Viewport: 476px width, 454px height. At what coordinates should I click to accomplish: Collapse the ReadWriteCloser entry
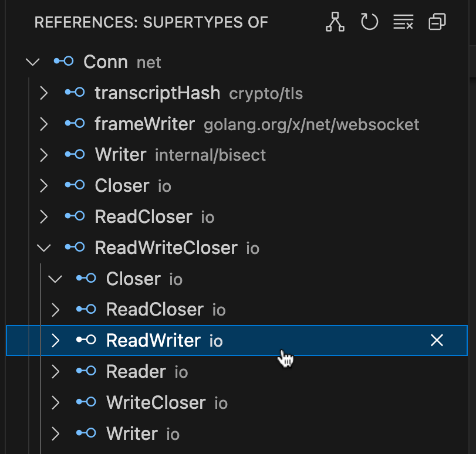tap(43, 247)
